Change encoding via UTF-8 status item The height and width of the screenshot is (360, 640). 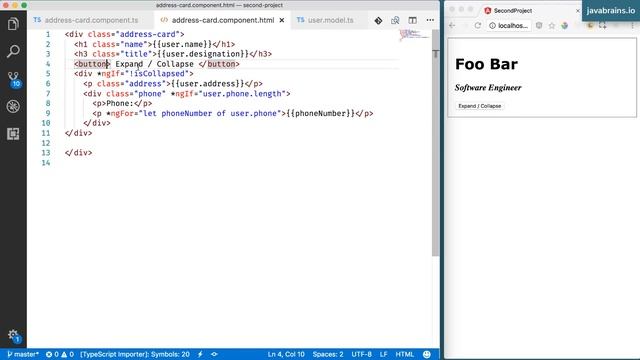(x=362, y=354)
